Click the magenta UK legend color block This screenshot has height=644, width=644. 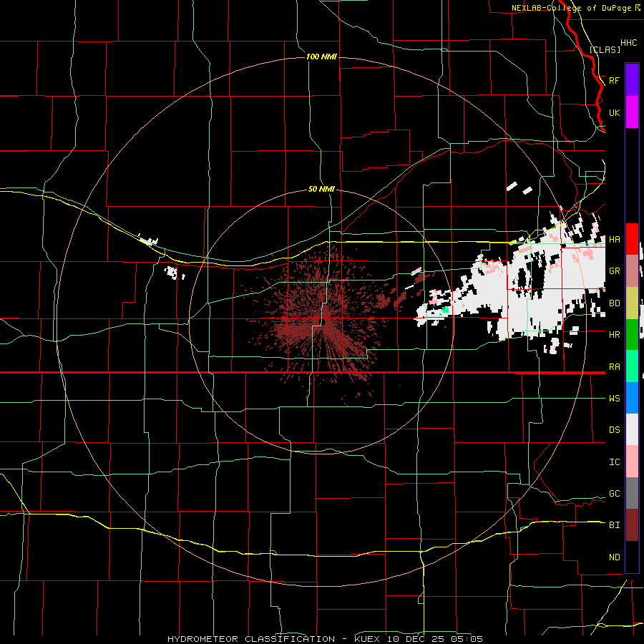pyautogui.click(x=632, y=112)
